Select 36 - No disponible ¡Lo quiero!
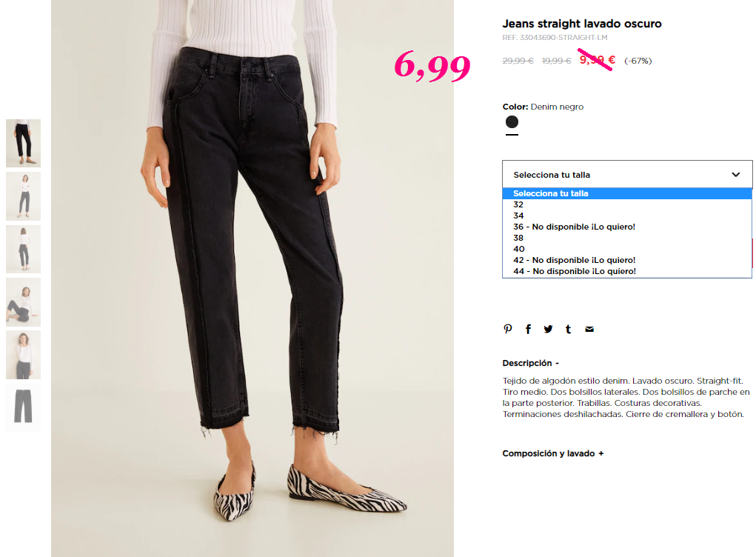 (626, 227)
